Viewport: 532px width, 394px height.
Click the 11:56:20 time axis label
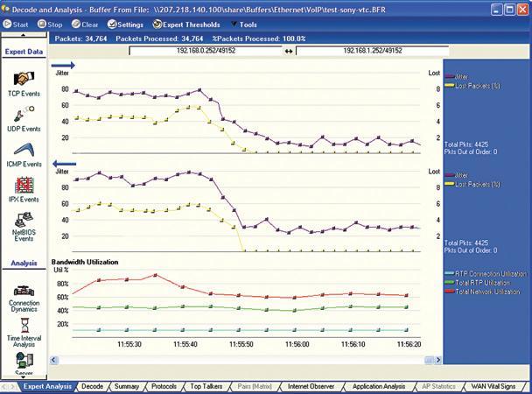409,344
